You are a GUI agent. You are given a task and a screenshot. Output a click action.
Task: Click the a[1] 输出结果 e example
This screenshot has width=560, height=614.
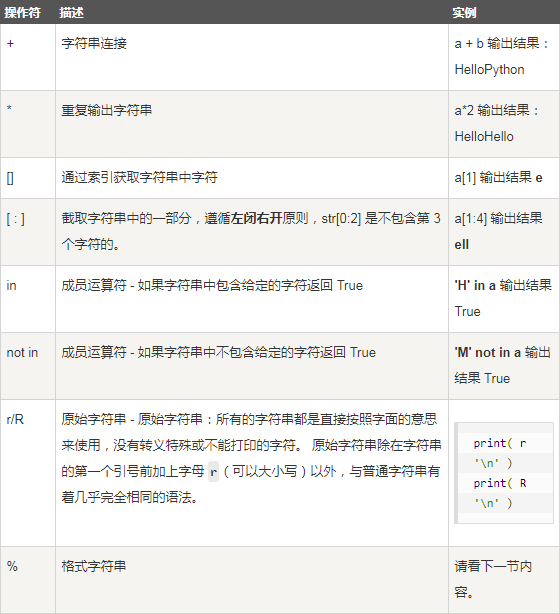498,177
